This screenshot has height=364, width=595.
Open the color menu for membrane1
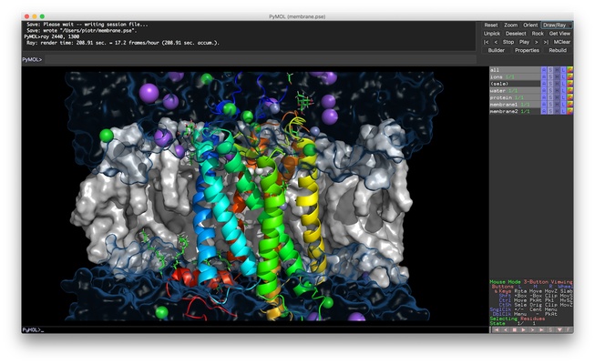point(569,105)
